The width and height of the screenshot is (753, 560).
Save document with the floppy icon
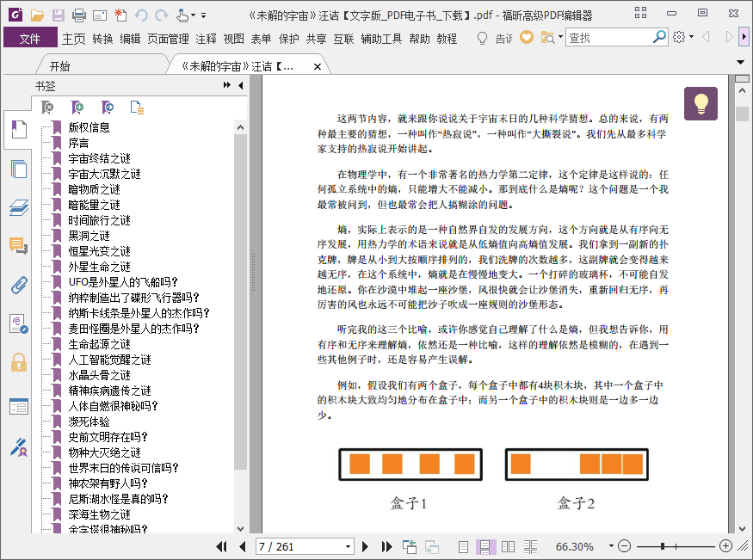pyautogui.click(x=59, y=15)
